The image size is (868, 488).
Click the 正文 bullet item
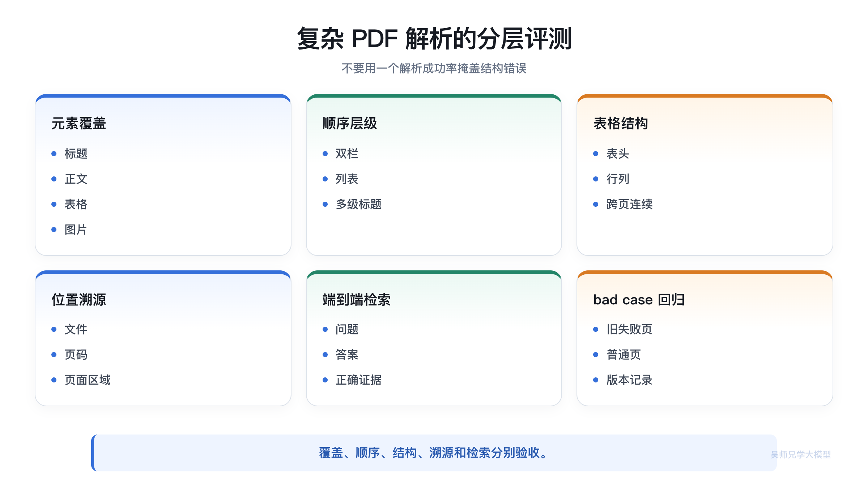76,179
